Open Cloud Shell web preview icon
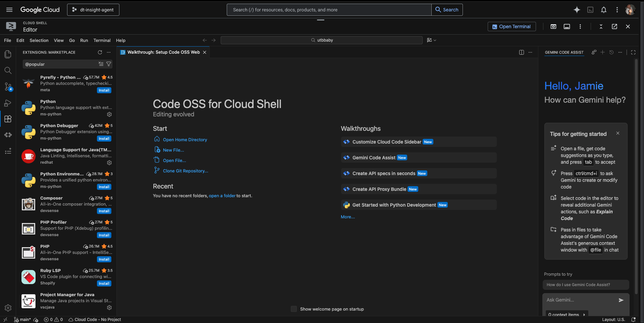This screenshot has height=323, width=644. point(553,26)
